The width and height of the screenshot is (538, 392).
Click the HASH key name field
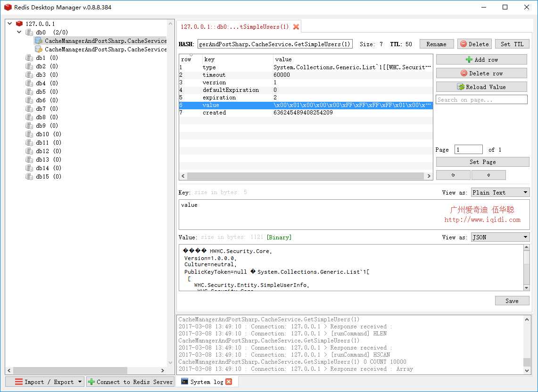[x=275, y=44]
